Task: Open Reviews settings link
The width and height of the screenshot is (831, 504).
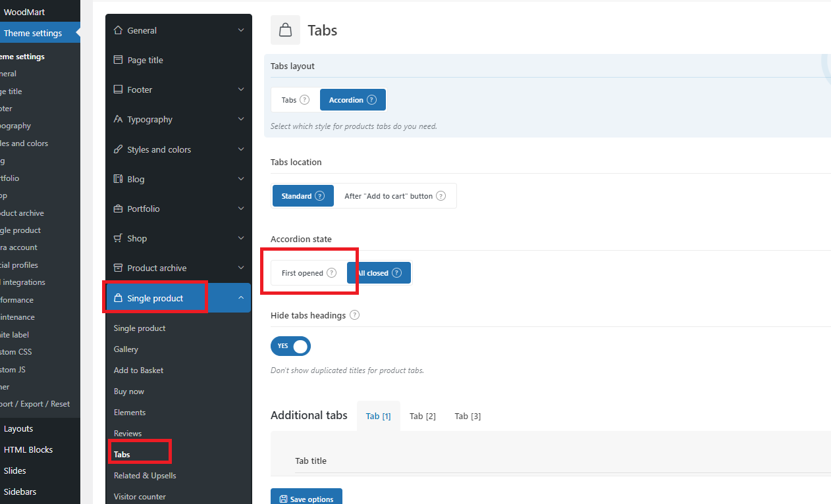Action: (128, 434)
